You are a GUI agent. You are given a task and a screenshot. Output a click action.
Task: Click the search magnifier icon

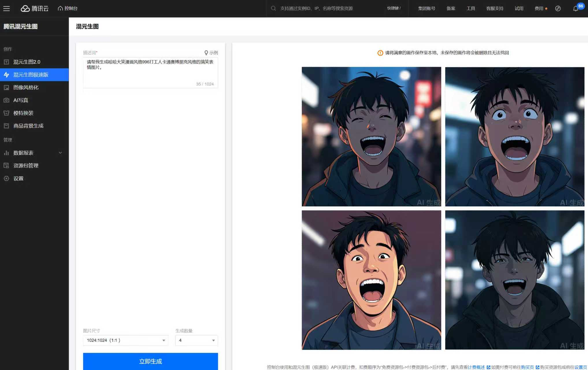tap(273, 8)
